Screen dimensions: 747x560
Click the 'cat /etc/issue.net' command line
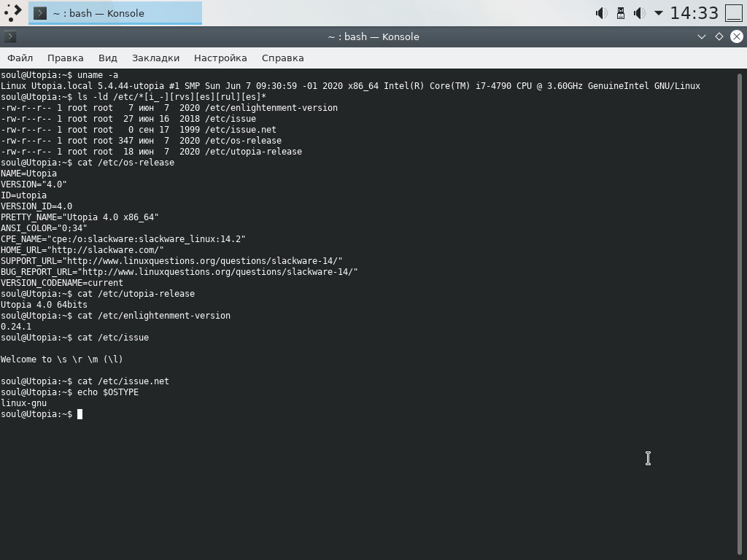pyautogui.click(x=85, y=381)
